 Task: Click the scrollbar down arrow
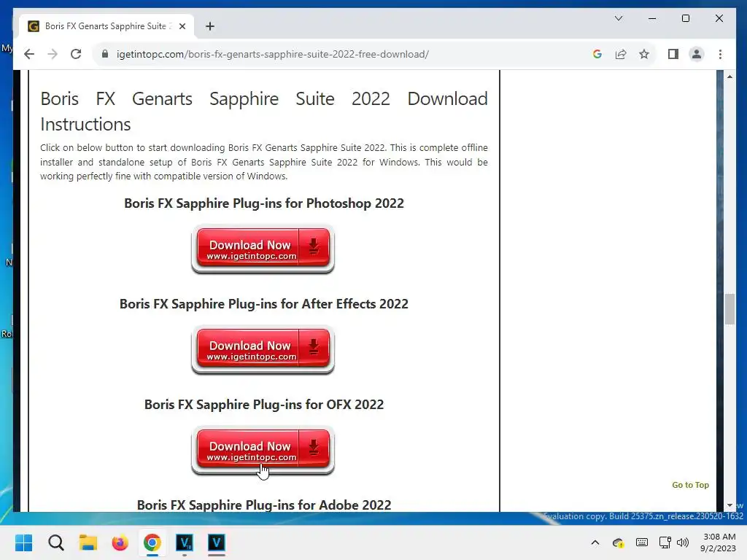[729, 505]
